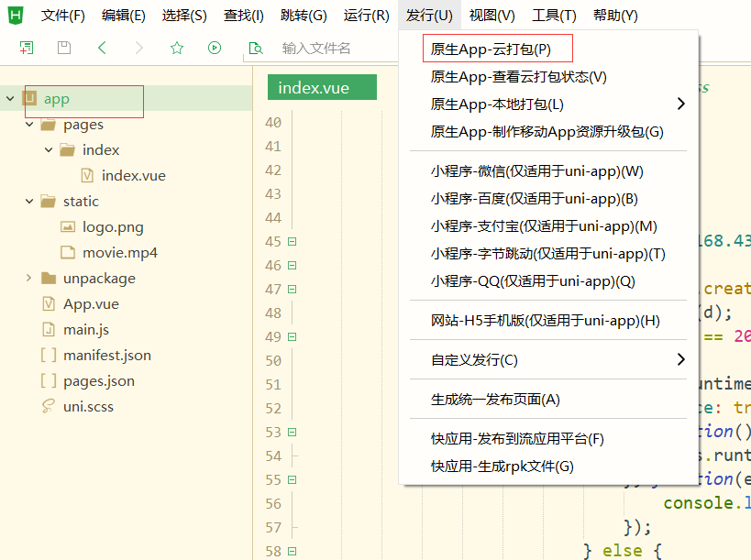This screenshot has height=560, width=751.
Task: Click the main.js file icon
Action: [49, 329]
